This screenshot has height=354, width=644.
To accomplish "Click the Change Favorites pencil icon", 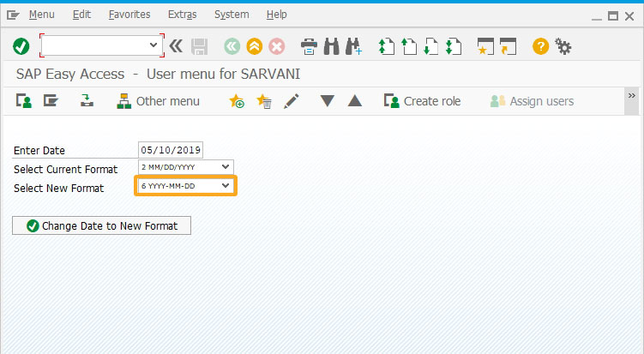I will 292,101.
